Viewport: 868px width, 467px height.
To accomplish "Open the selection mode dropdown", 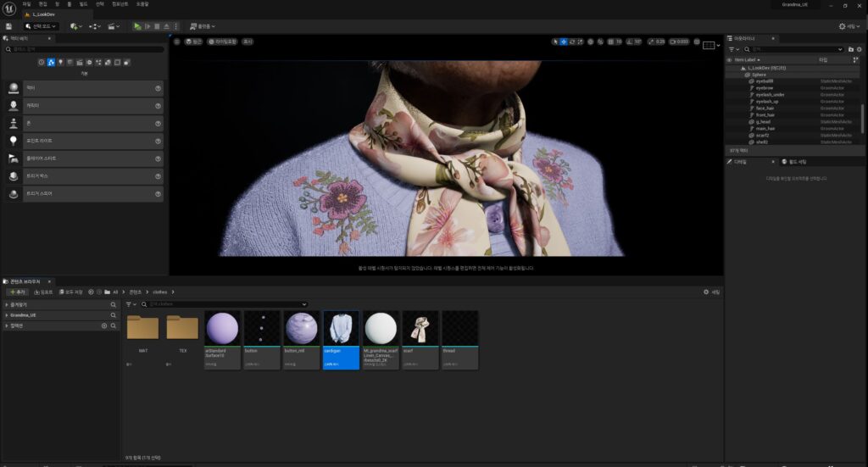I will pos(41,26).
